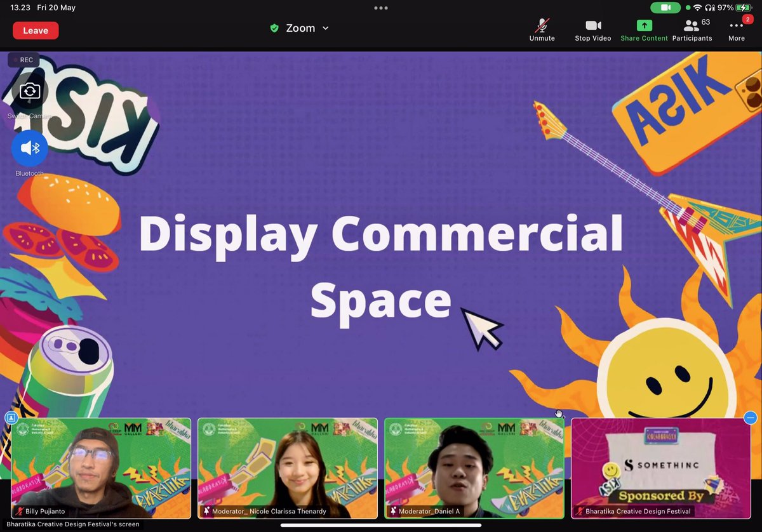The image size is (762, 532).
Task: Tap the 'Bharatika Creative Design Festival's screen' label
Action: point(73,524)
